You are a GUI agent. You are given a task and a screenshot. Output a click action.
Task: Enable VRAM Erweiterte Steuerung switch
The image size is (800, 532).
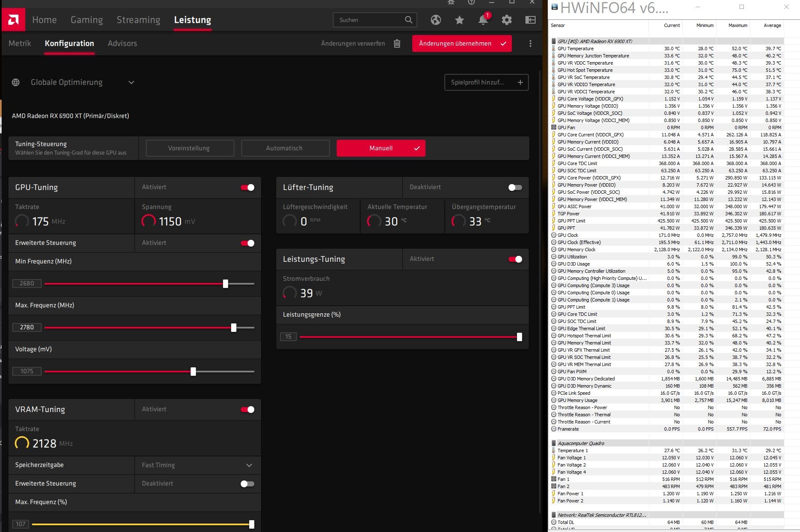[x=248, y=484]
